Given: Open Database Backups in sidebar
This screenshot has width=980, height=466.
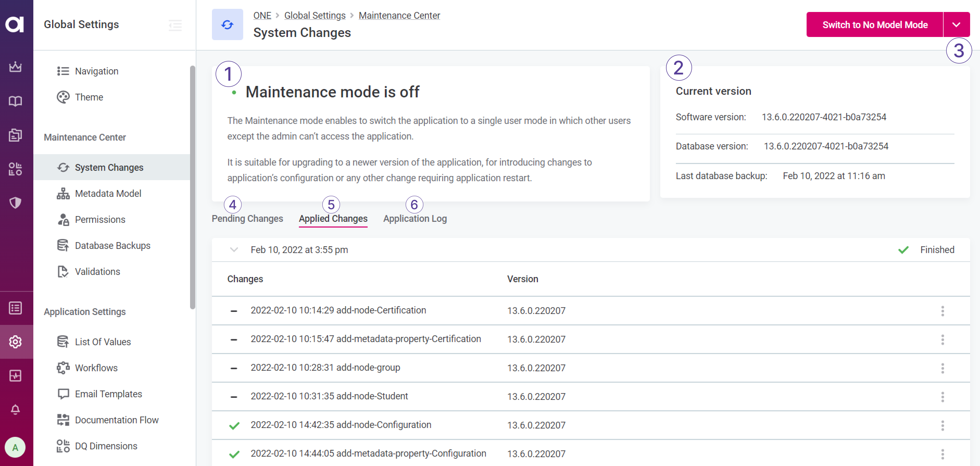Looking at the screenshot, I should [112, 245].
